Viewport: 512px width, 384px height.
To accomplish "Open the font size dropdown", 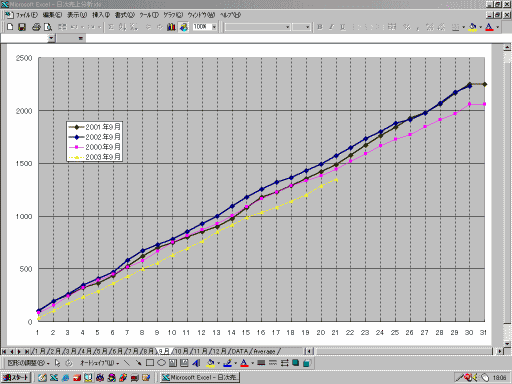I will [x=307, y=27].
